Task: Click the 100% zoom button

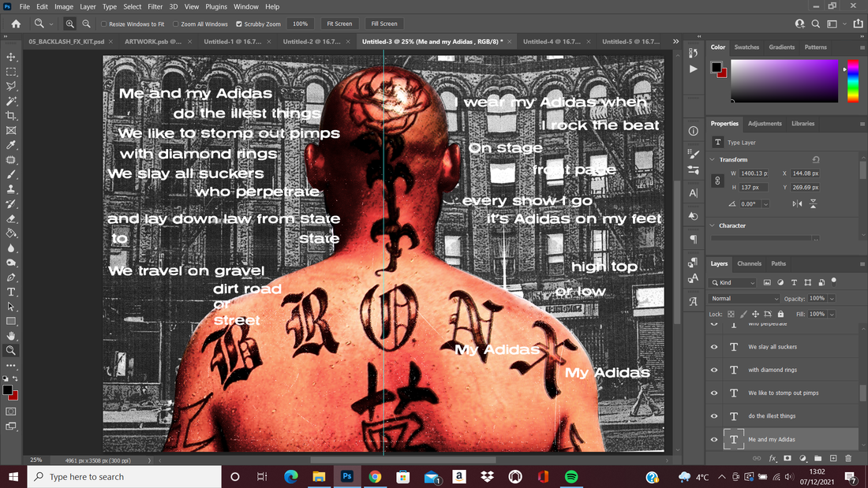Action: [x=300, y=24]
